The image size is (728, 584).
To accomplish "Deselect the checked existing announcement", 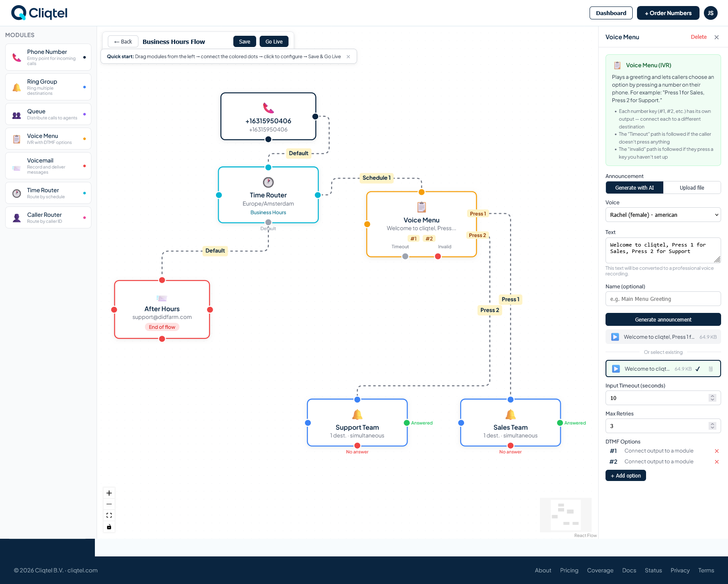I will coord(698,369).
